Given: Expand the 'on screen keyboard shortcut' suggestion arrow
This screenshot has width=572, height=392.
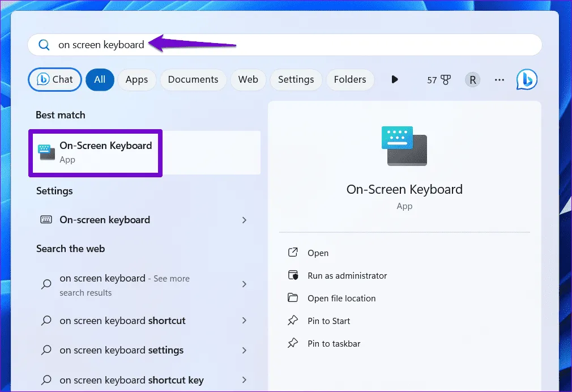Looking at the screenshot, I should (245, 321).
